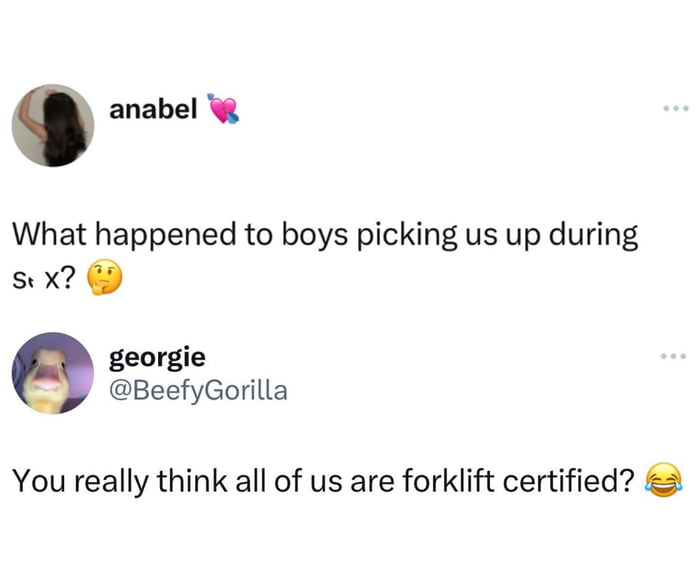Open the three-dot menu on georgie's tweet
Image resolution: width=700 pixels, height=580 pixels.
point(671,358)
